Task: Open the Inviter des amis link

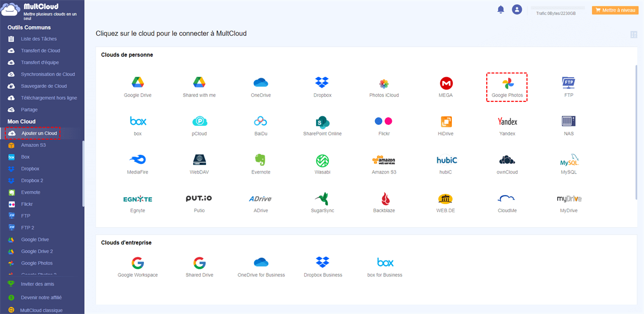Action: tap(38, 284)
